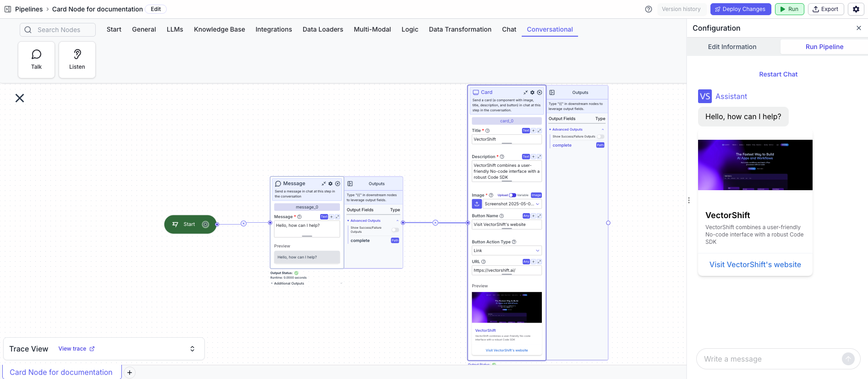Delete the Message node
The height and width of the screenshot is (379, 868).
[338, 184]
